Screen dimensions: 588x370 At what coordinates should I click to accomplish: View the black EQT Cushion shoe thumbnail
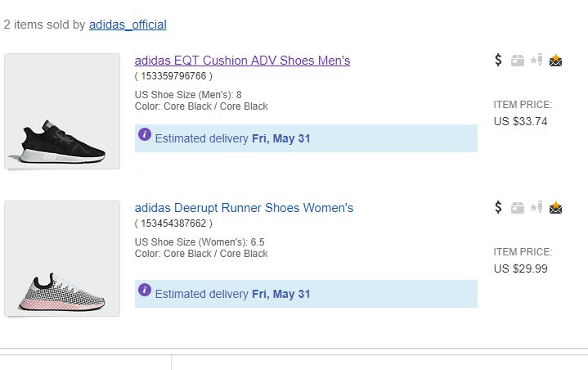tap(62, 111)
